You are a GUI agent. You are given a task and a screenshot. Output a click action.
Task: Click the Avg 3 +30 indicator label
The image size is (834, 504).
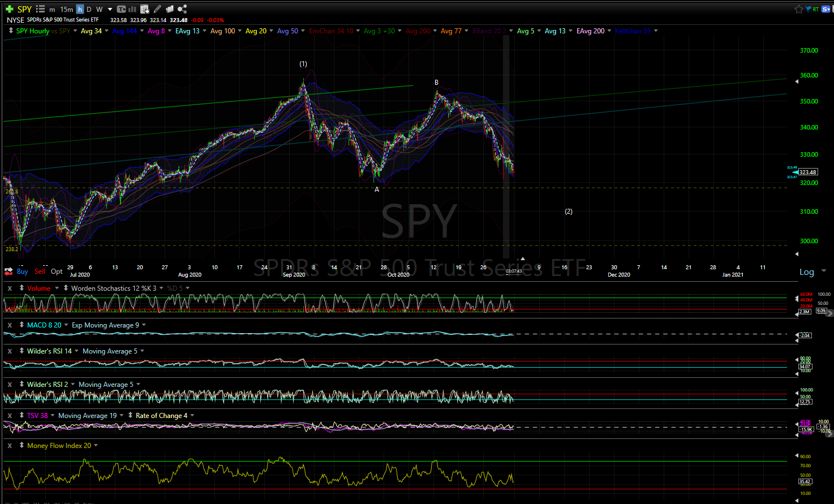pos(379,31)
